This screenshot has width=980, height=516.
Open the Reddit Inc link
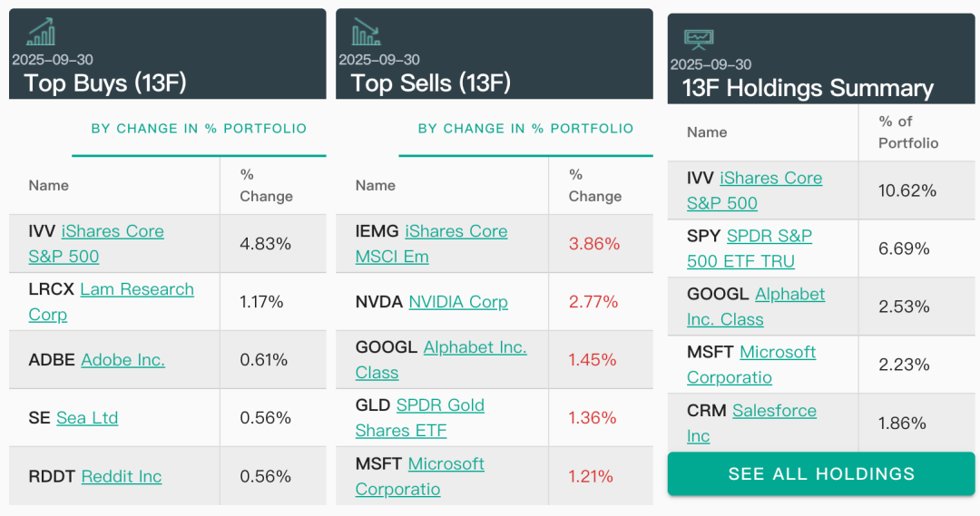click(x=121, y=476)
